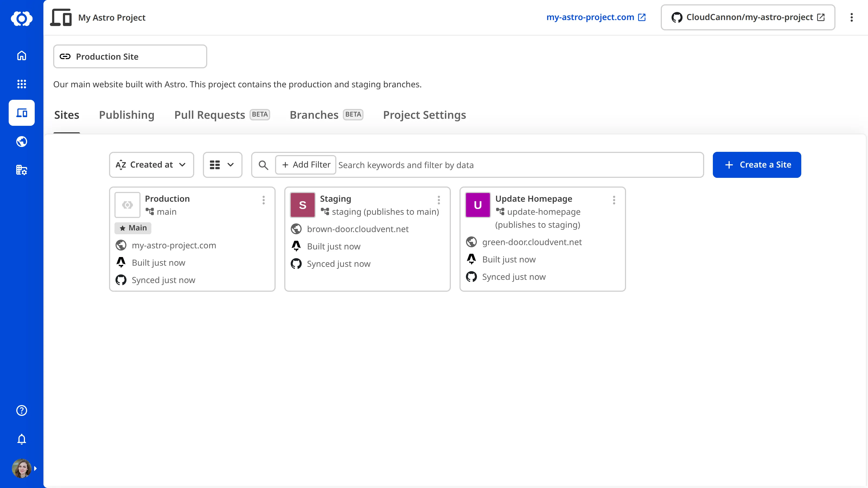
Task: Click the GitHub icon in the Production card
Action: 121,280
